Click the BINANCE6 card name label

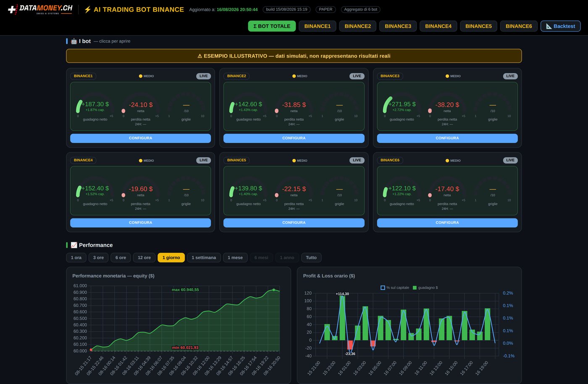[x=390, y=160]
